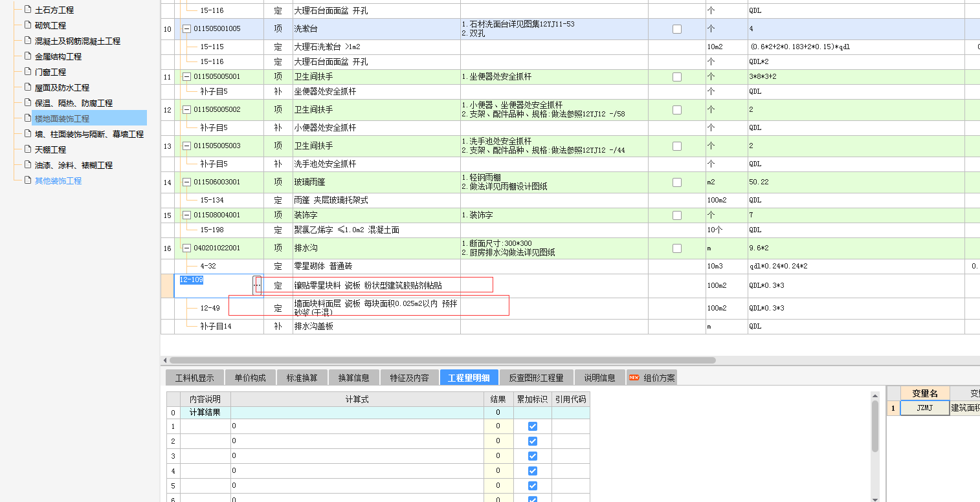The width and height of the screenshot is (980, 502).
Task: Collapse item 040201022001 排水沟
Action: (187, 248)
